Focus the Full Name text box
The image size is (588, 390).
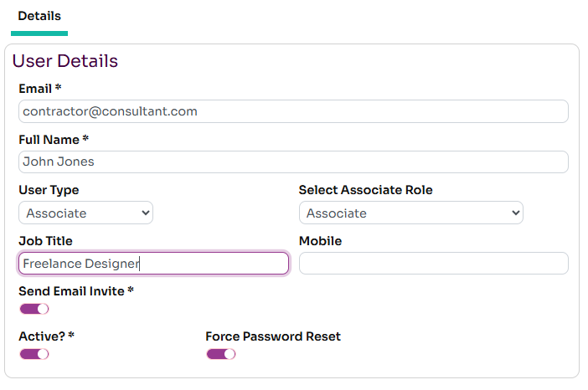[x=293, y=162]
